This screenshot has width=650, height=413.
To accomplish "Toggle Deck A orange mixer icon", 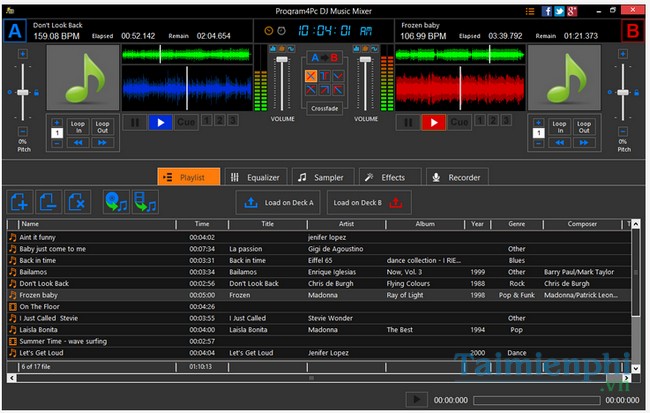I will [282, 49].
